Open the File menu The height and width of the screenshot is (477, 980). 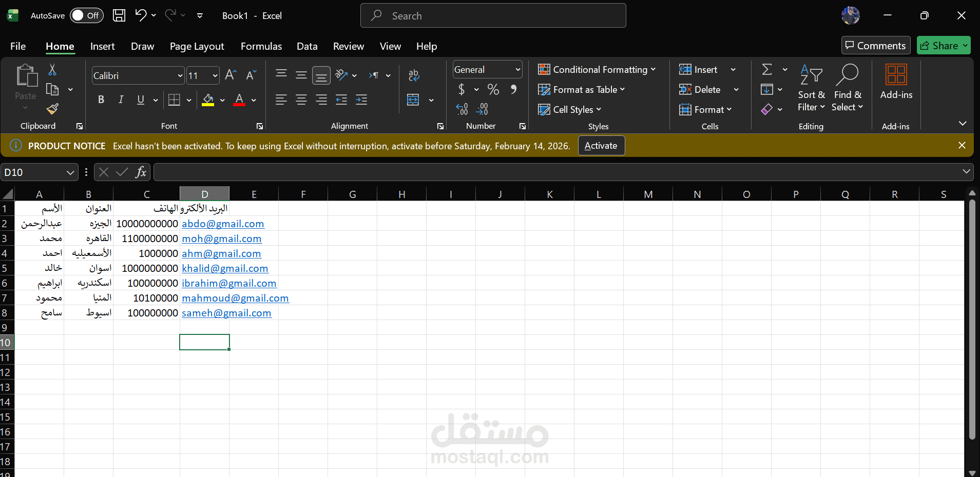[18, 46]
